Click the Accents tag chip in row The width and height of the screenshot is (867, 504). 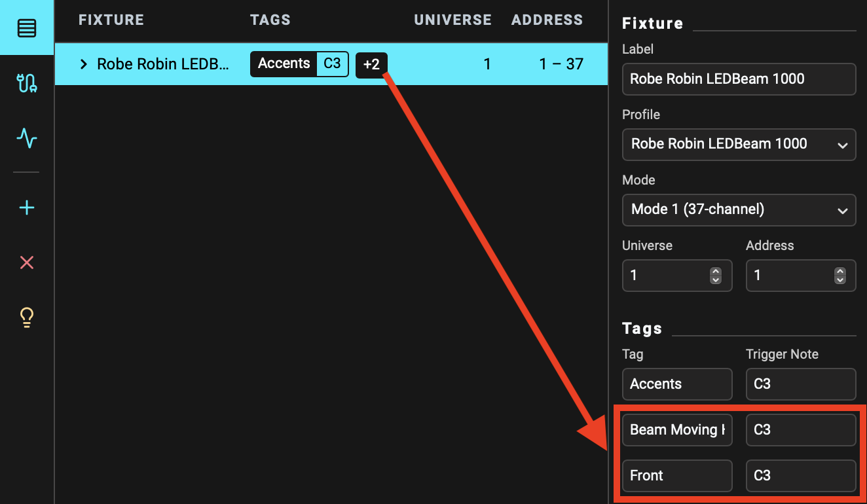(x=284, y=63)
